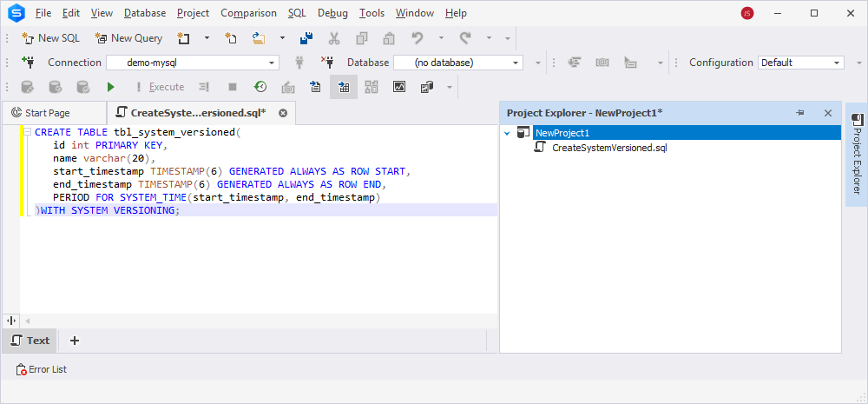The height and width of the screenshot is (404, 868).
Task: Open the Debug menu
Action: 332,13
